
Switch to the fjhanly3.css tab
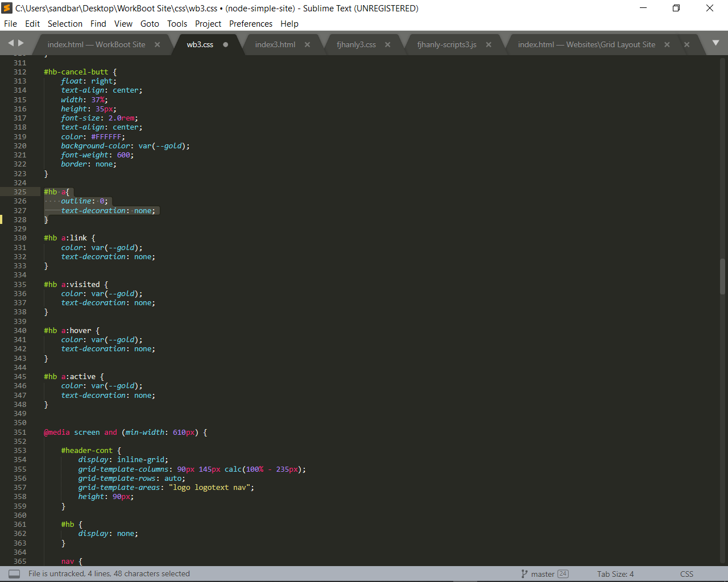(x=356, y=45)
